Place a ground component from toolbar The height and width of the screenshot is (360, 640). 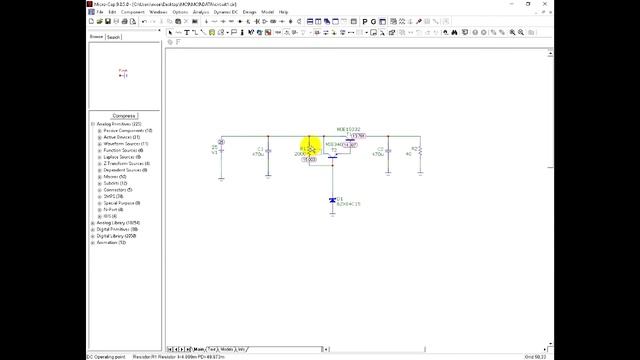click(207, 21)
